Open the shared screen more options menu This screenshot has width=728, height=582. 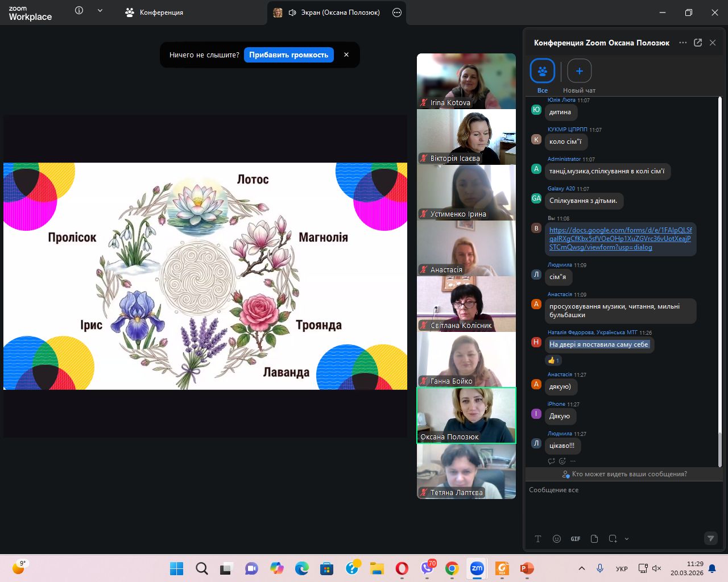397,13
